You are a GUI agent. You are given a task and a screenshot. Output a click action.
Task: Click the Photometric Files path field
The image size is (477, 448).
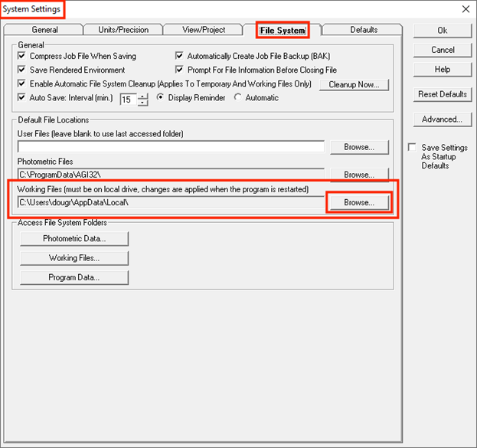(x=171, y=175)
